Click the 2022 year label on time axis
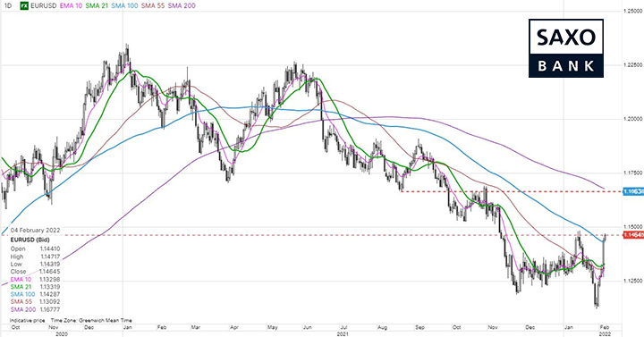The height and width of the screenshot is (337, 644). (x=605, y=333)
